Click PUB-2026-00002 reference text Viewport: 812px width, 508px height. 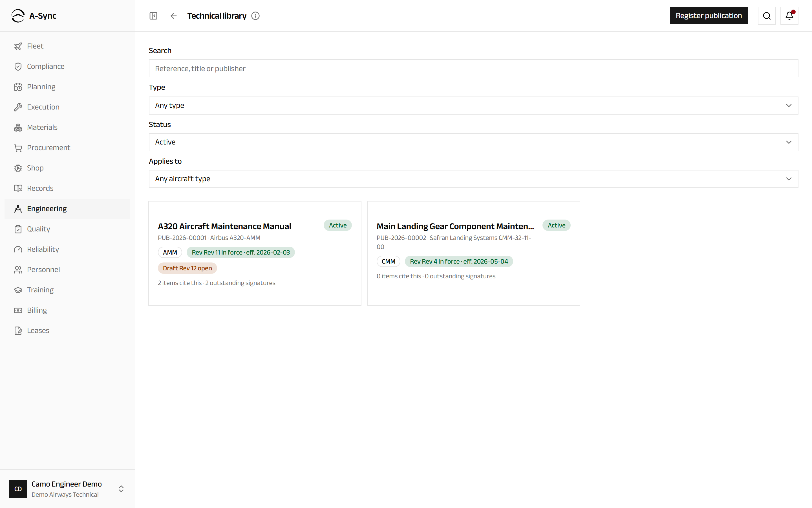(401, 238)
